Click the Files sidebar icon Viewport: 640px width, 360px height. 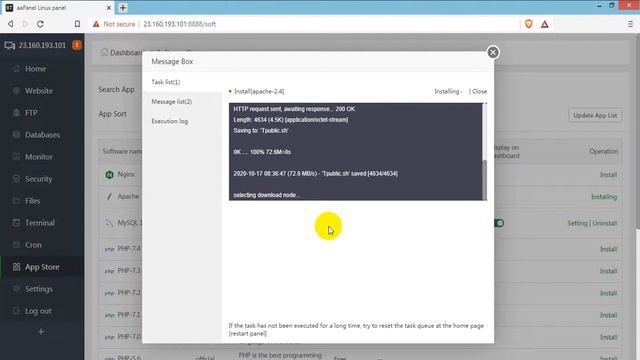(16, 201)
